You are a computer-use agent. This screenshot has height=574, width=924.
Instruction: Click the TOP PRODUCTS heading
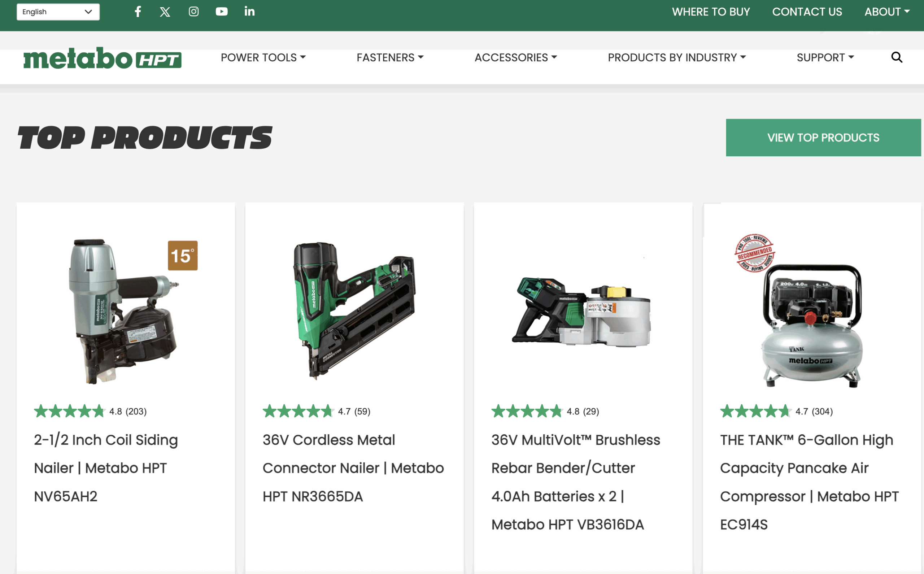coord(145,138)
